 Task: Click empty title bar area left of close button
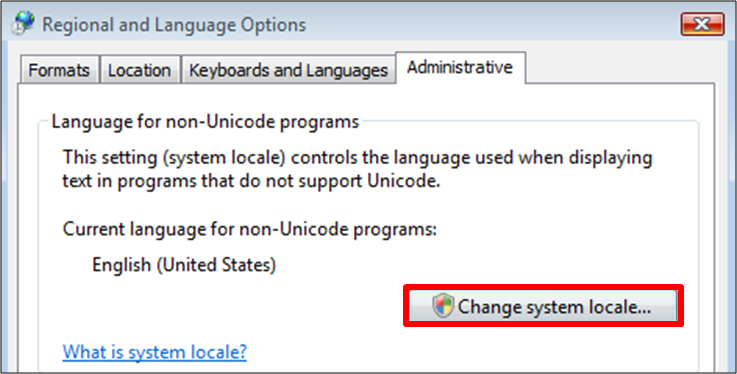click(x=494, y=24)
